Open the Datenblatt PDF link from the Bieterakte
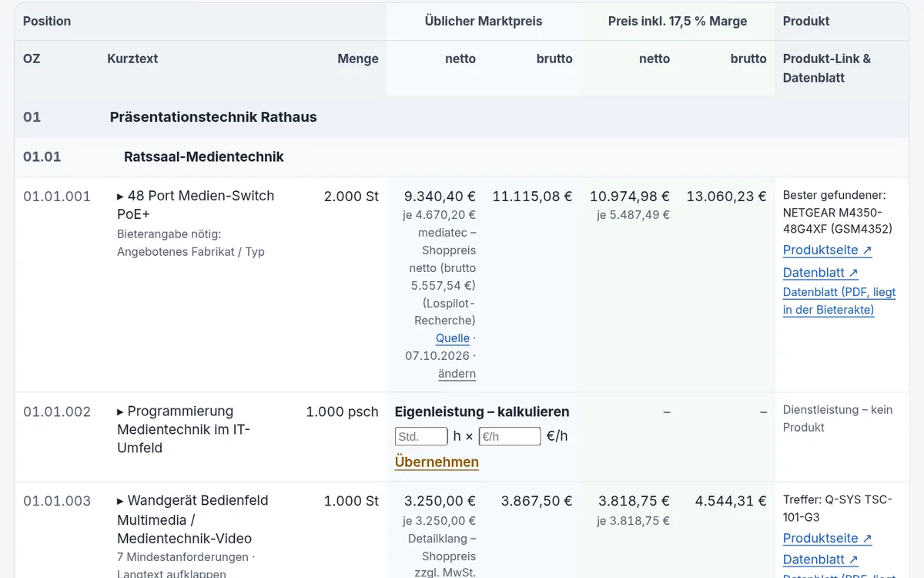This screenshot has width=924, height=578. (x=839, y=301)
